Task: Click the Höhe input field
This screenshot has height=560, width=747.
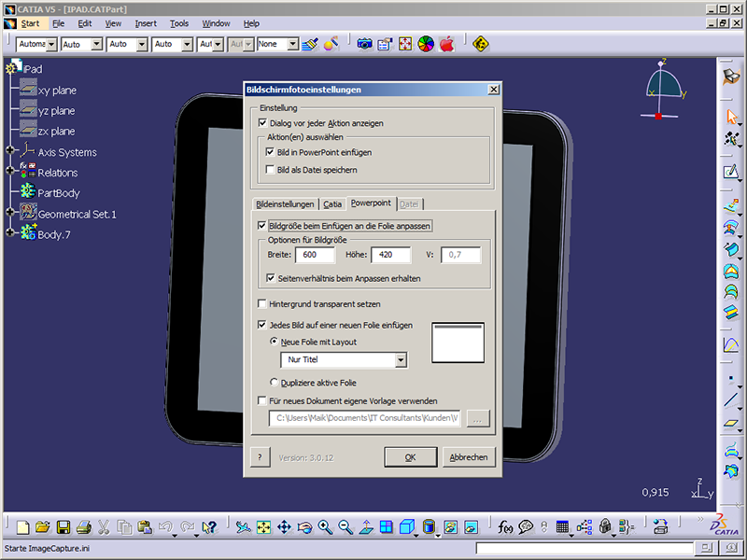Action: pos(390,255)
